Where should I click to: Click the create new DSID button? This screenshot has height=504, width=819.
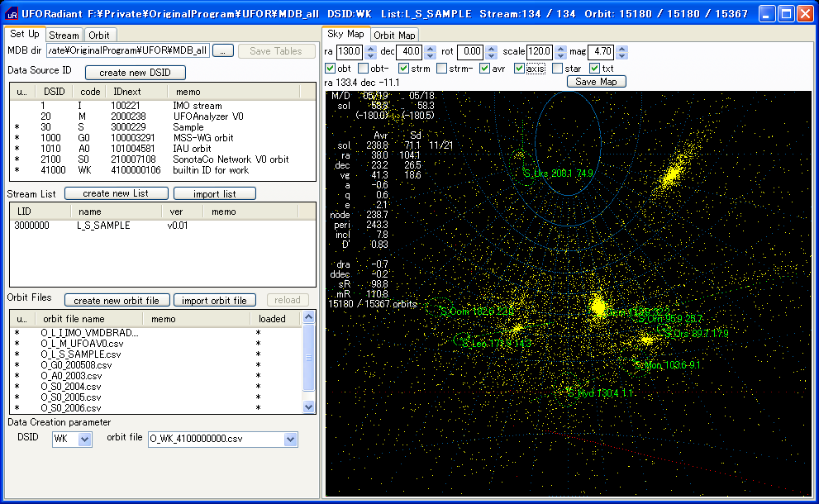click(136, 73)
